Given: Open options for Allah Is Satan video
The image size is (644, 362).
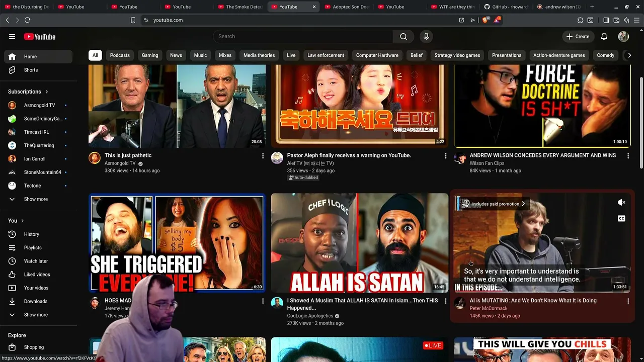Looking at the screenshot, I should (445, 301).
